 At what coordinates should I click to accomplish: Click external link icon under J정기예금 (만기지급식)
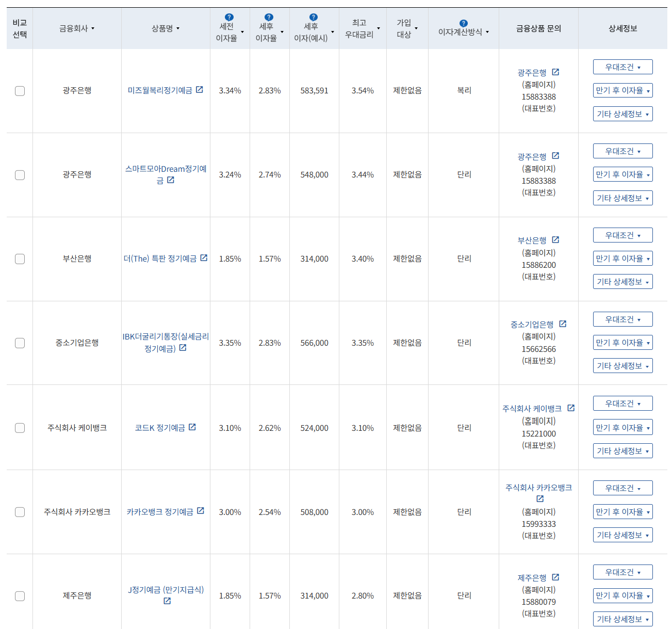pos(167,601)
